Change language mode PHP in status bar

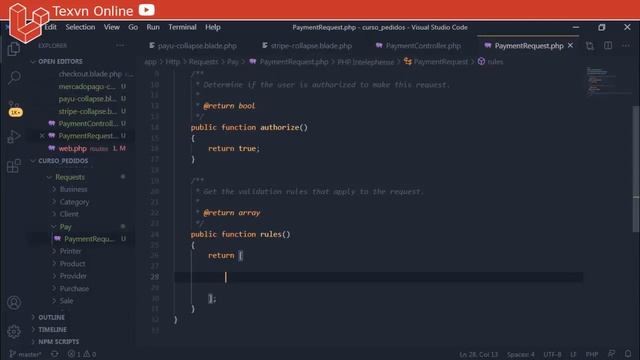(x=592, y=354)
